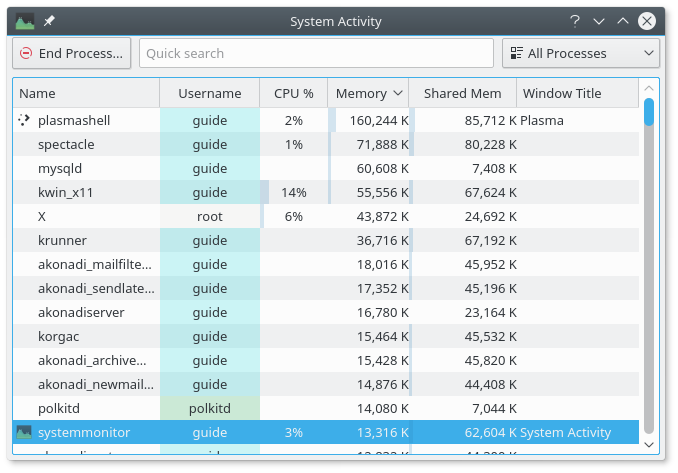Click the Shared Mem column header
678x473 pixels.
tap(462, 93)
